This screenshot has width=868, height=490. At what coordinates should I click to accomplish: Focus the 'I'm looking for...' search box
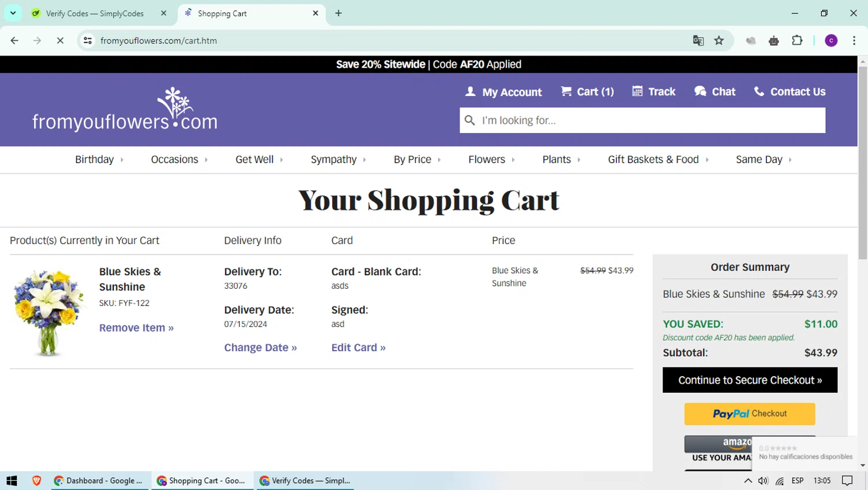642,120
